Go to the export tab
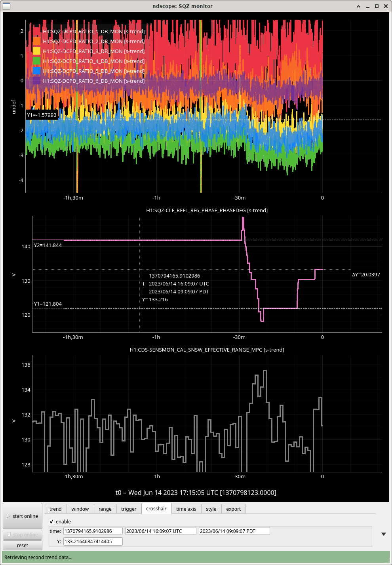The width and height of the screenshot is (392, 565). [233, 509]
